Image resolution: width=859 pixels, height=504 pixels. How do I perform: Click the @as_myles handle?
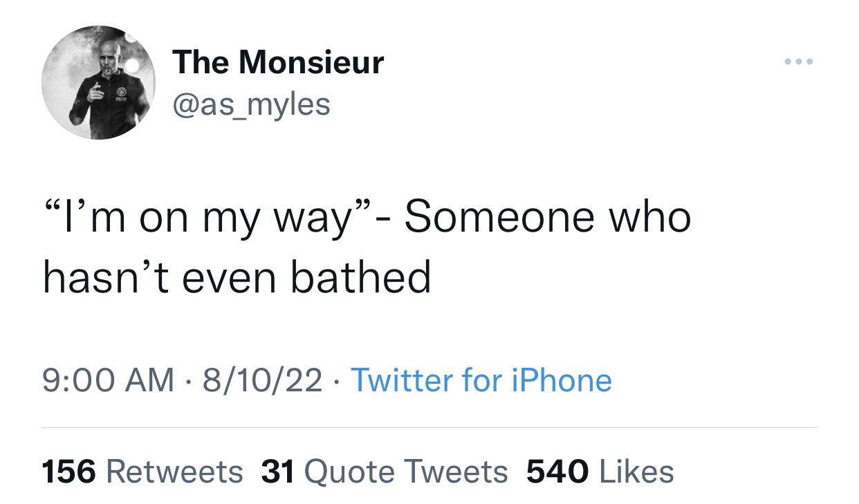click(x=251, y=104)
